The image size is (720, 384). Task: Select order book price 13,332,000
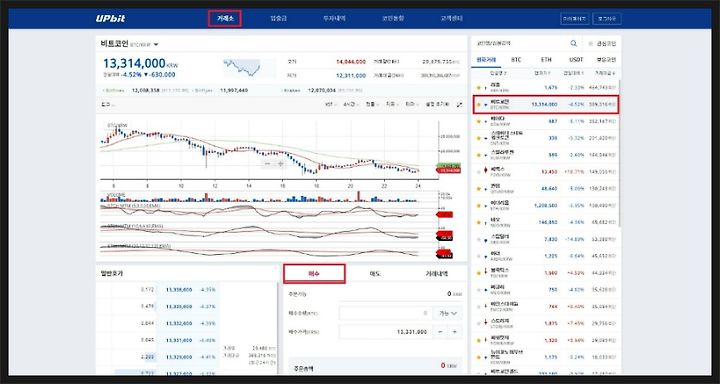(x=178, y=323)
